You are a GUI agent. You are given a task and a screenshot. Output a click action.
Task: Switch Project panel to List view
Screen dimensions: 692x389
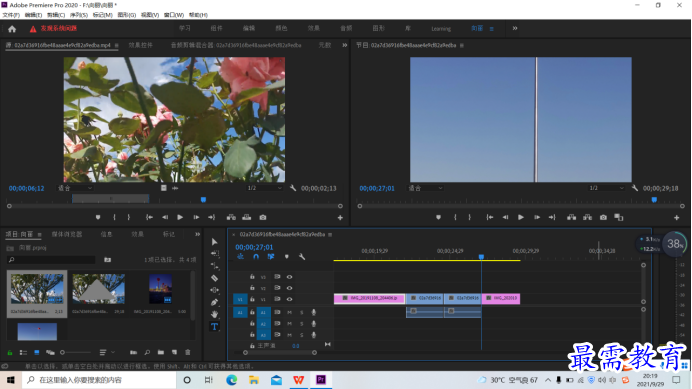click(x=23, y=352)
